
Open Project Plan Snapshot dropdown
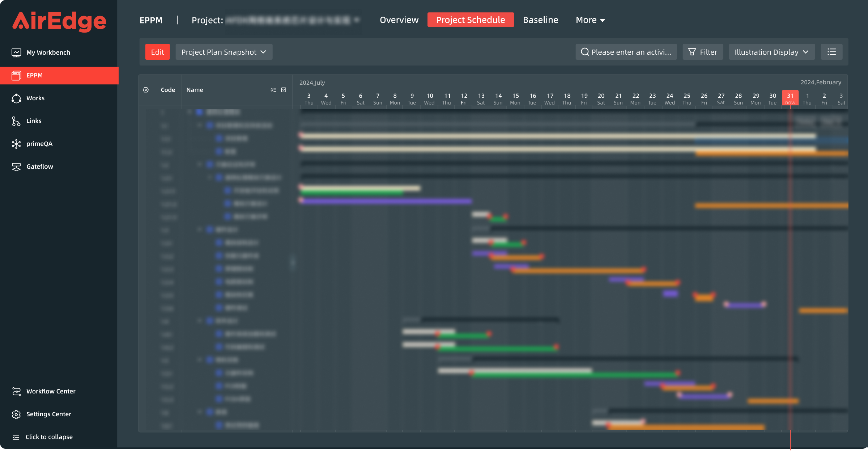224,52
